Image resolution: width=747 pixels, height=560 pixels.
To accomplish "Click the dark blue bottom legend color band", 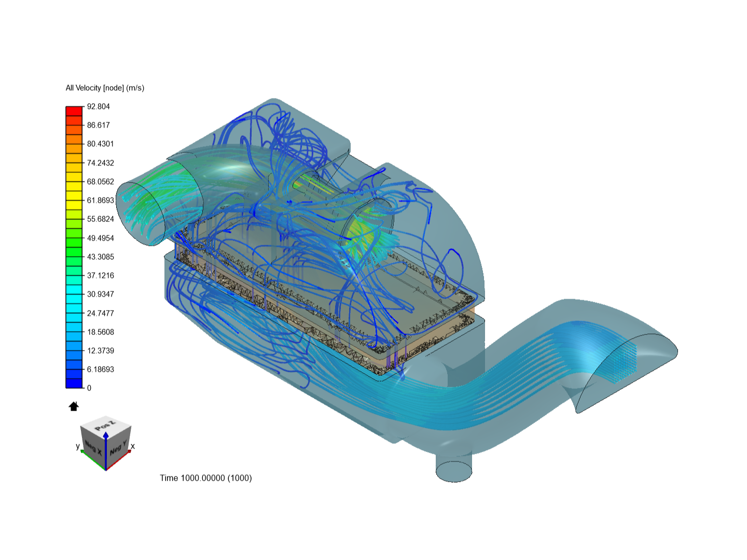I will click(x=74, y=383).
